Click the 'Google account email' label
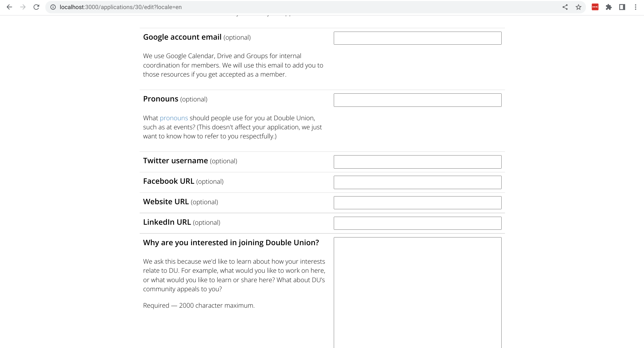The height and width of the screenshot is (348, 644). [x=182, y=37]
